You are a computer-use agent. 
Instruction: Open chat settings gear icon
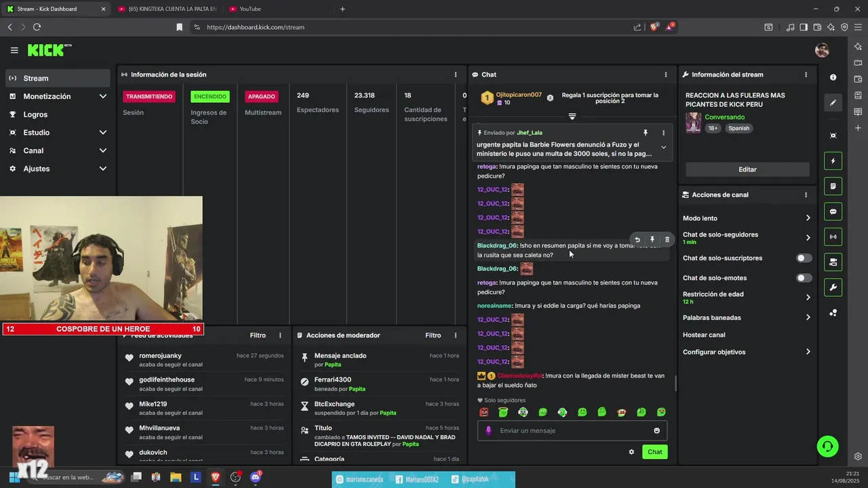click(631, 452)
